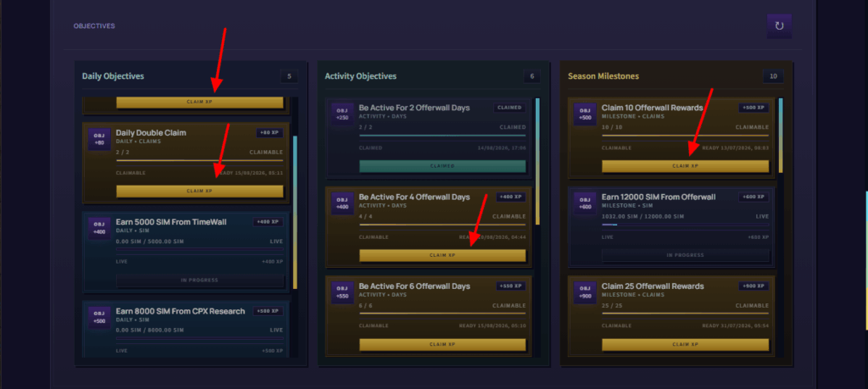
Task: Click the value 0.00 SIM / 8000.00 SIM
Action: point(150,331)
